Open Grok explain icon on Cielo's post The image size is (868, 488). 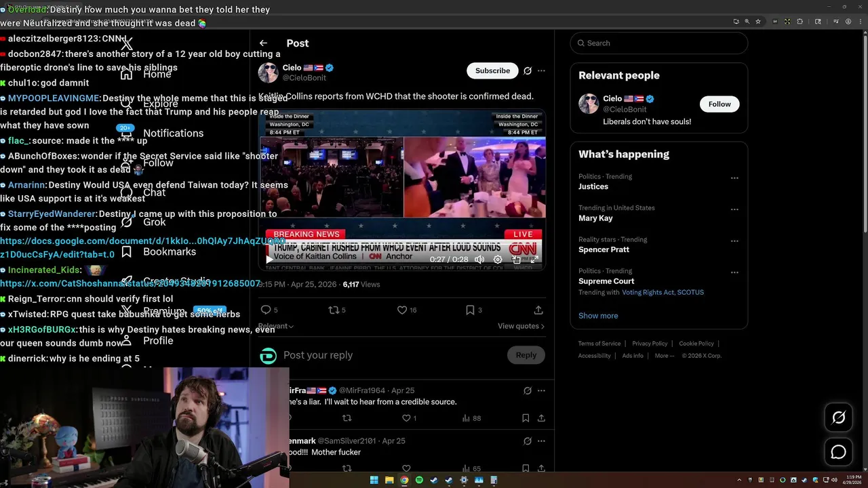528,70
